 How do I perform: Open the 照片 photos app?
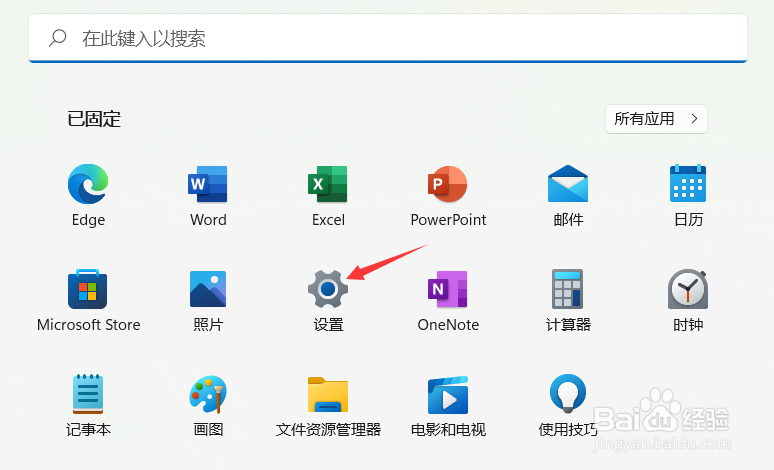pos(208,289)
